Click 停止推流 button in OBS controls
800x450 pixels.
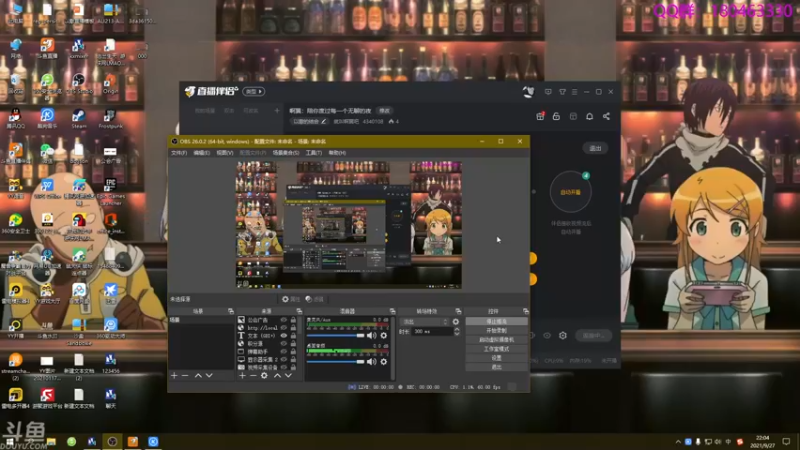coord(496,321)
